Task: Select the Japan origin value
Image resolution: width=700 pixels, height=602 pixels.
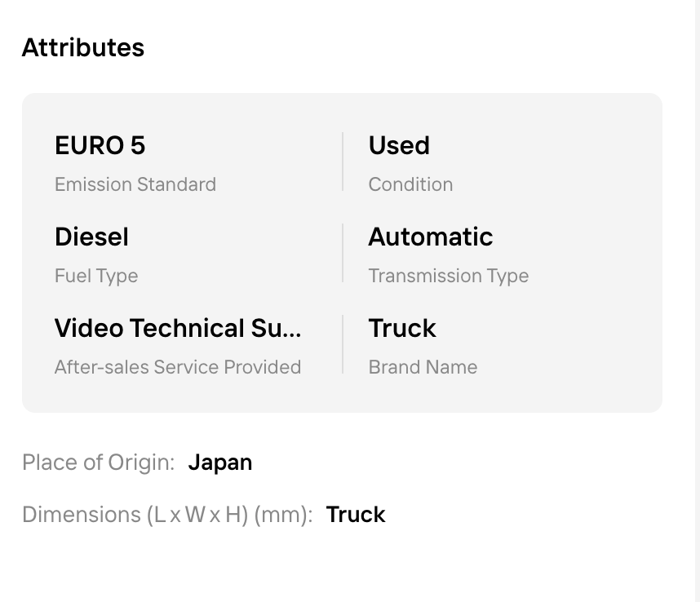Action: [x=220, y=463]
